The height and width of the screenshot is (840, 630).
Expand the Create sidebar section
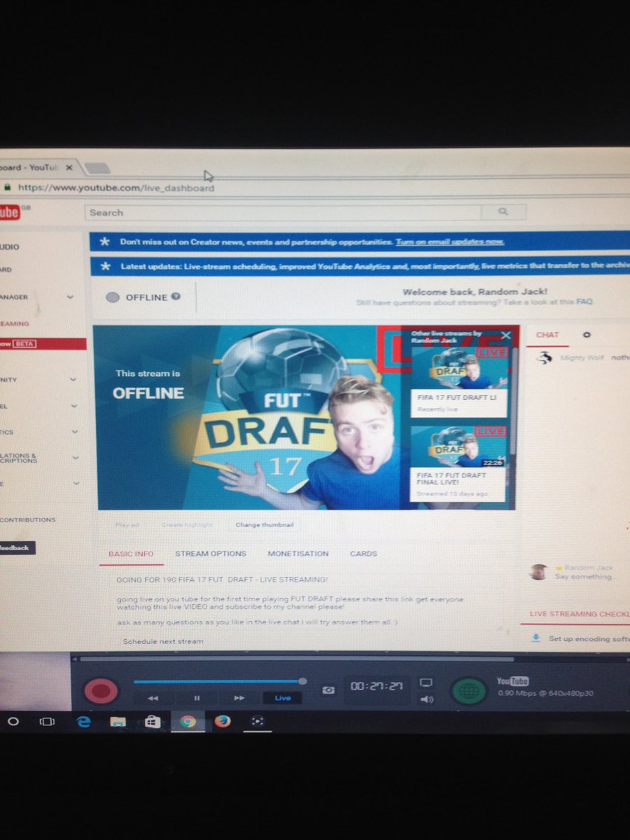click(x=76, y=483)
